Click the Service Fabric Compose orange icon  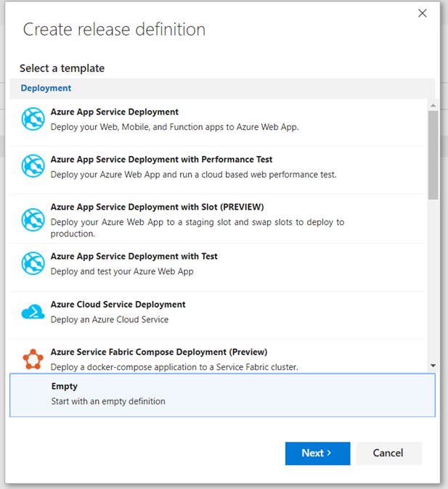33,359
